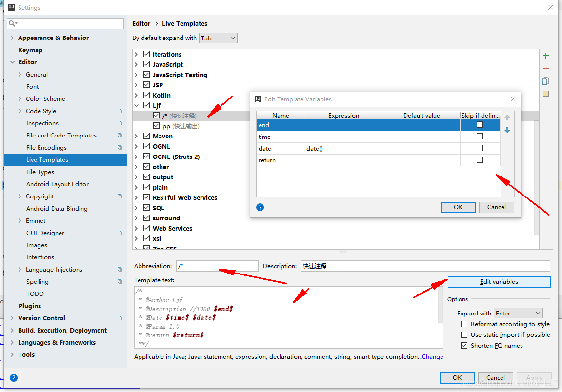This screenshot has width=562, height=392.
Task: Toggle the Ljf group checkbox
Action: pyautogui.click(x=146, y=105)
